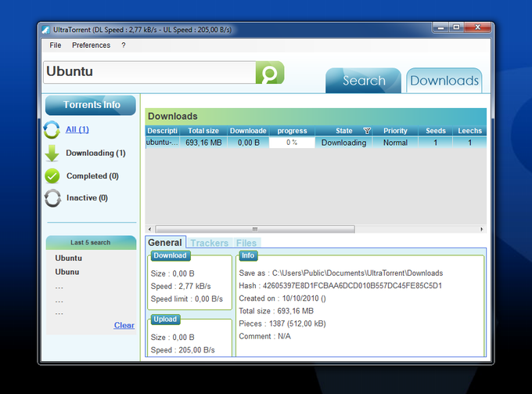The image size is (532, 394).
Task: Sort by the Total size column header
Action: click(203, 131)
